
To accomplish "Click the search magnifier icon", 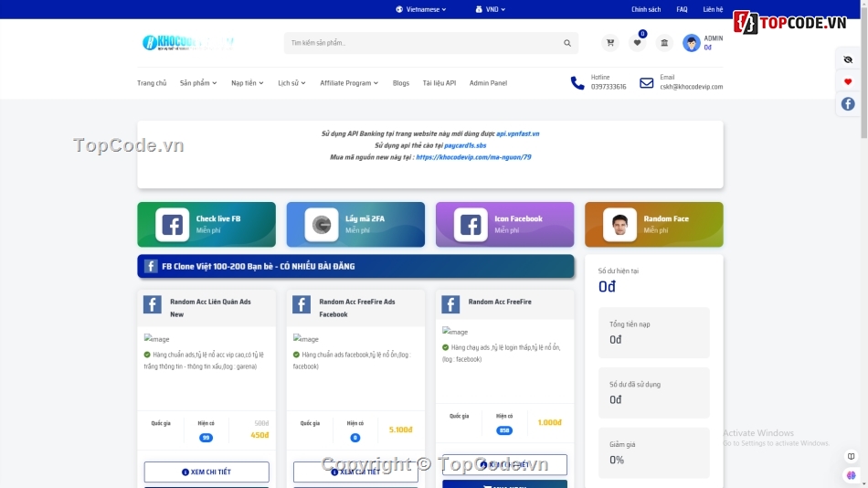I will tap(567, 43).
